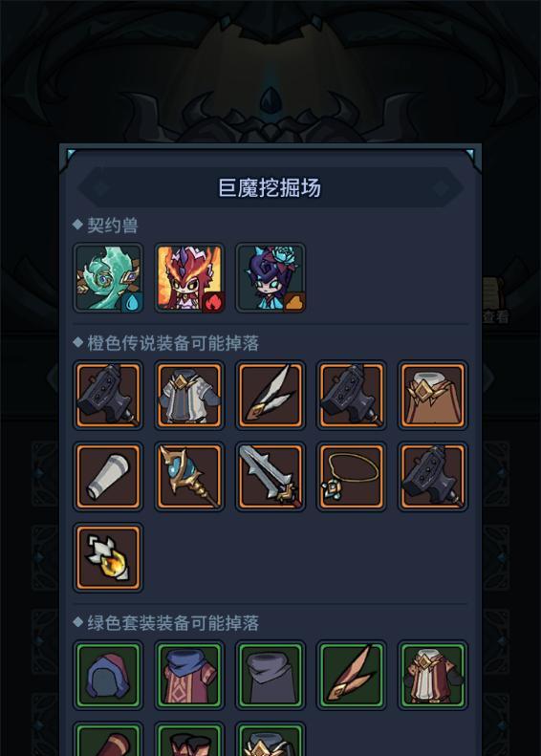Select the green set red-white armor item

pyautogui.click(x=433, y=675)
